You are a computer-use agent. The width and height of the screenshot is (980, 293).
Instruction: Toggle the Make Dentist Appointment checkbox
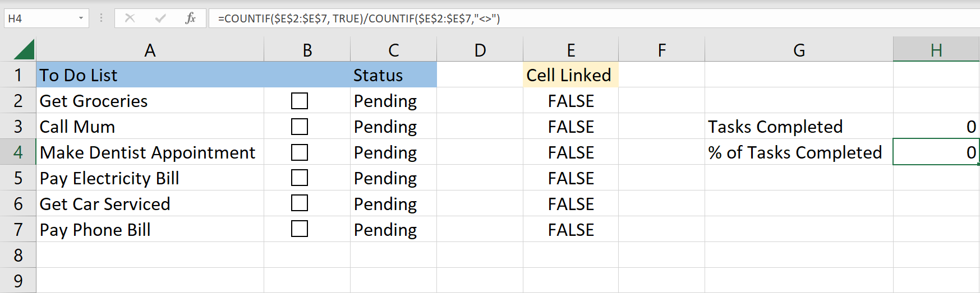tap(300, 152)
